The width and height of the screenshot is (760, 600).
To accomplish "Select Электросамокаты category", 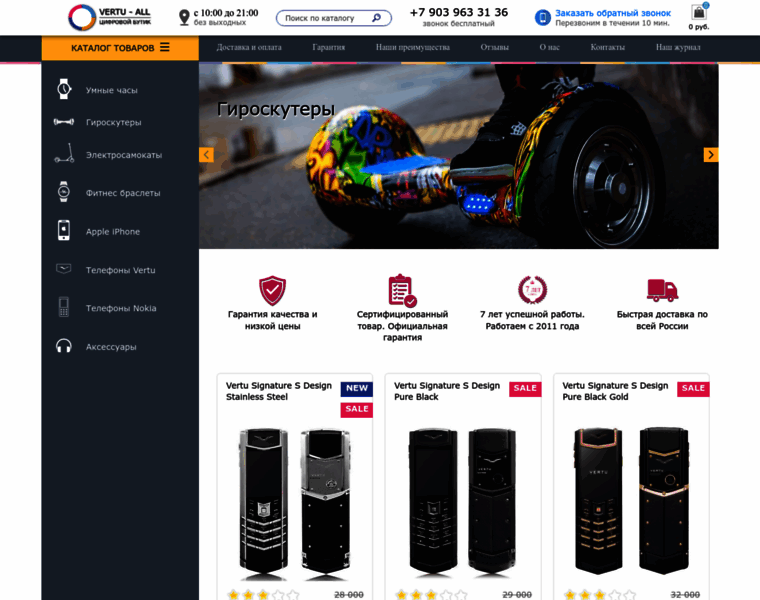I will pos(124,155).
